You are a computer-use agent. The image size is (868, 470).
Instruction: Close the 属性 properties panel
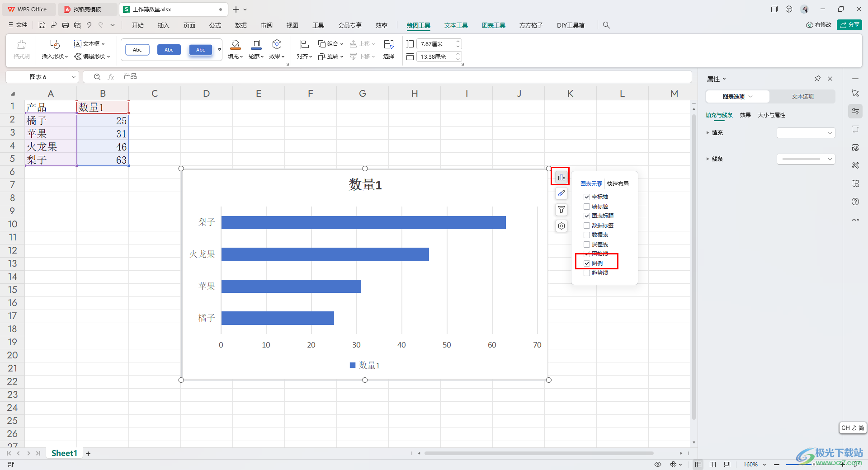pyautogui.click(x=830, y=79)
